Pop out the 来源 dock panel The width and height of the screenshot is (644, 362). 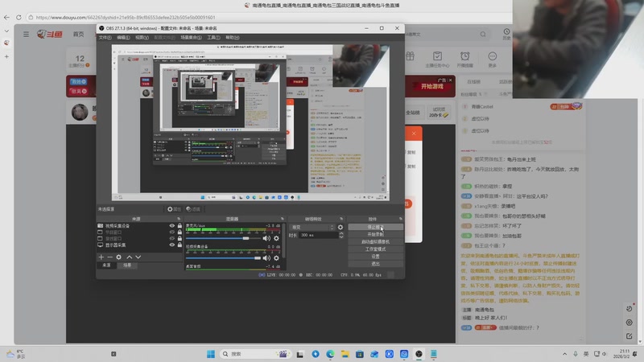(x=179, y=219)
